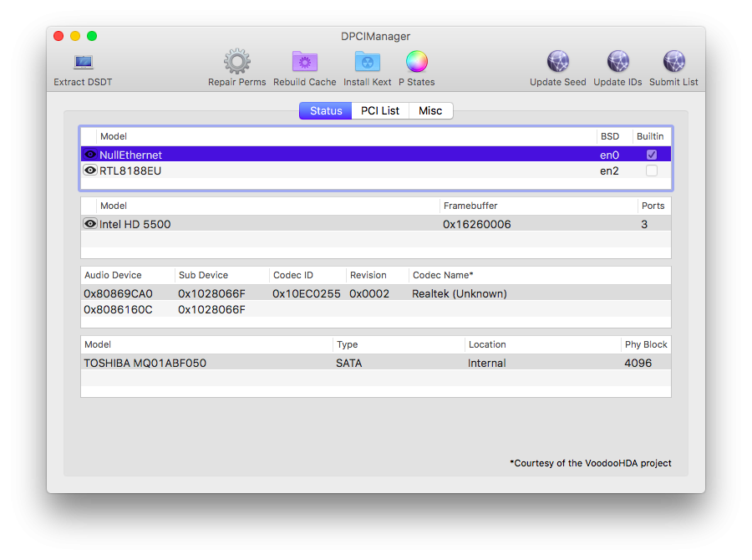The width and height of the screenshot is (752, 560).
Task: Select the RTL8188EU network row
Action: 376,171
